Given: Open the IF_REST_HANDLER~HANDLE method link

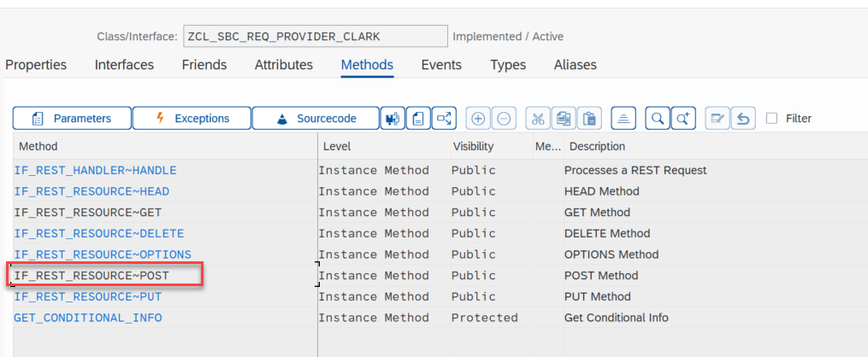Looking at the screenshot, I should point(95,170).
